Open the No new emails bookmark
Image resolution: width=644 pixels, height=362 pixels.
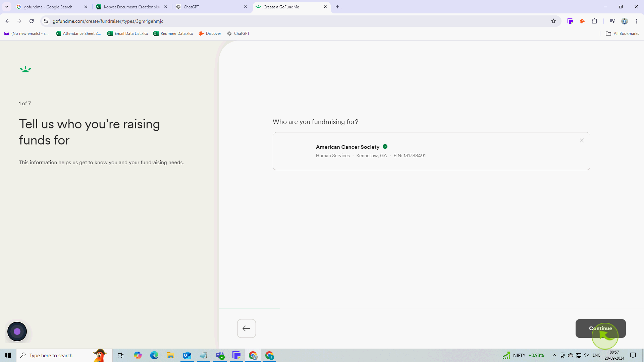26,34
